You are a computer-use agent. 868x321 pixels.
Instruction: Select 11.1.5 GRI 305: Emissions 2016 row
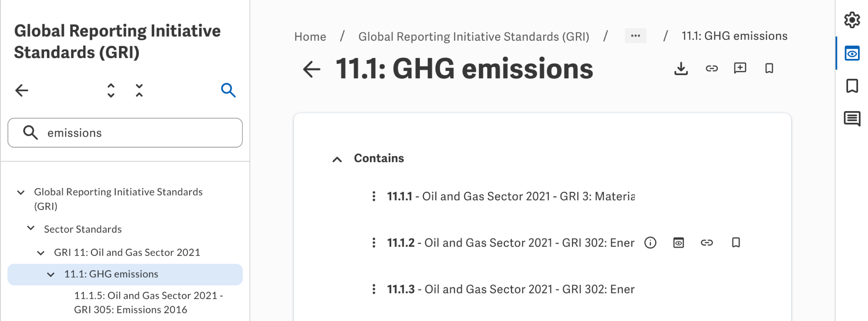[149, 302]
